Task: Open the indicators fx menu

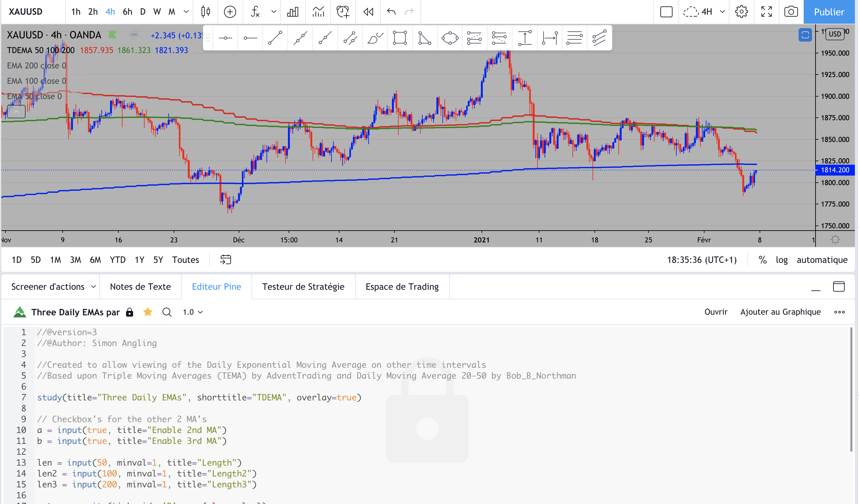Action: tap(255, 12)
